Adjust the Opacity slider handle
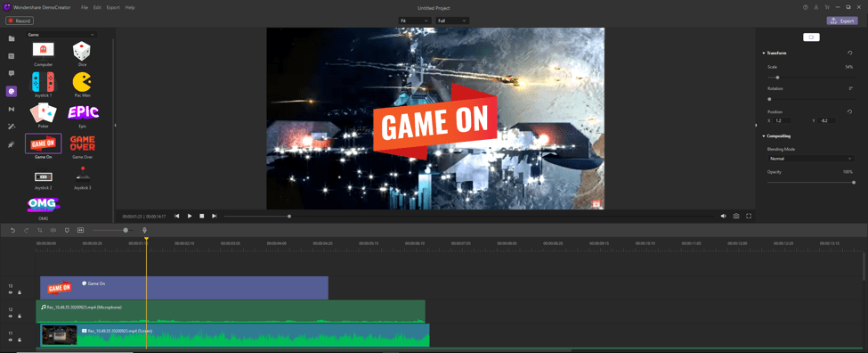The image size is (868, 353). tap(853, 183)
